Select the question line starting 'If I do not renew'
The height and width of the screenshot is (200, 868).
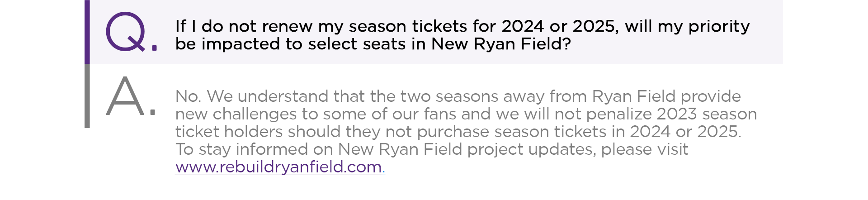point(462,26)
